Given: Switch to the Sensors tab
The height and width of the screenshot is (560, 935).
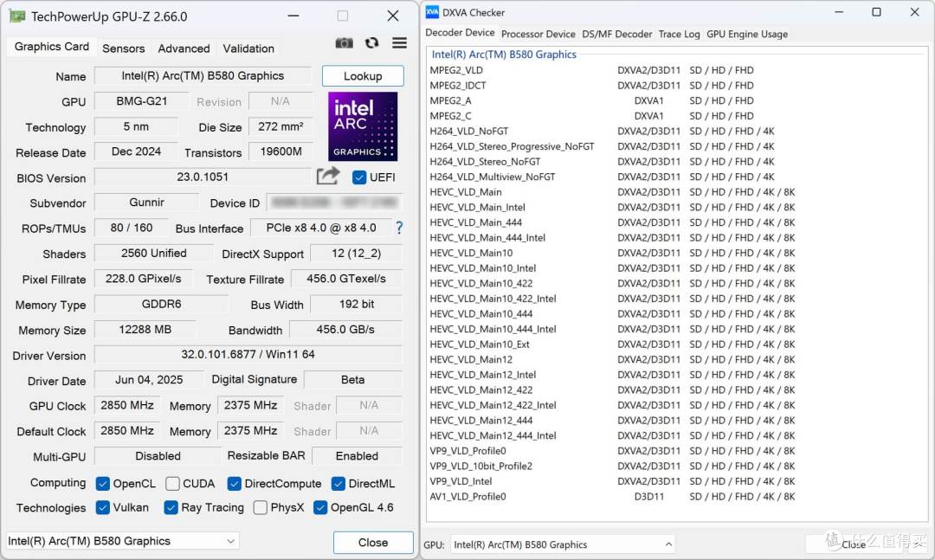Looking at the screenshot, I should (x=124, y=48).
